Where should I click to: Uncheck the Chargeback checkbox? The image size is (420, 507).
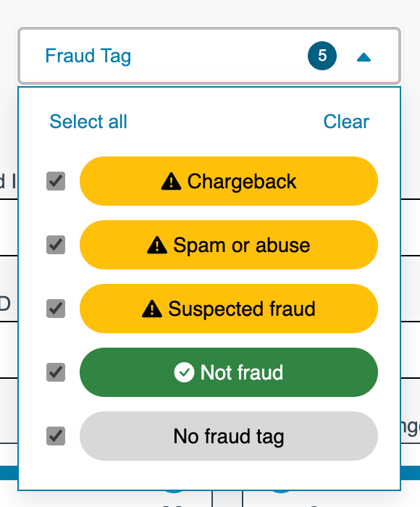tap(56, 181)
